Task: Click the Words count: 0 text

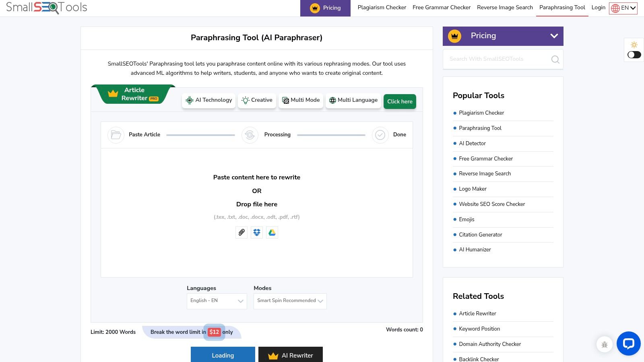Action: click(x=405, y=330)
